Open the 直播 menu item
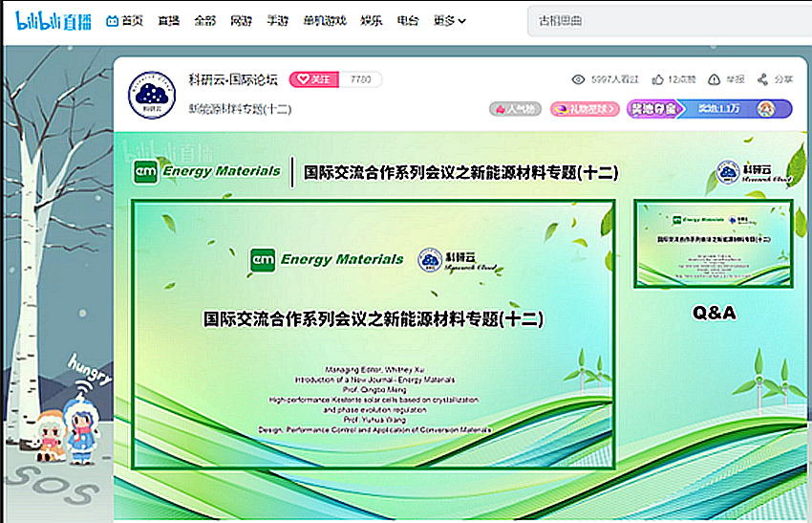The height and width of the screenshot is (523, 812). point(169,21)
